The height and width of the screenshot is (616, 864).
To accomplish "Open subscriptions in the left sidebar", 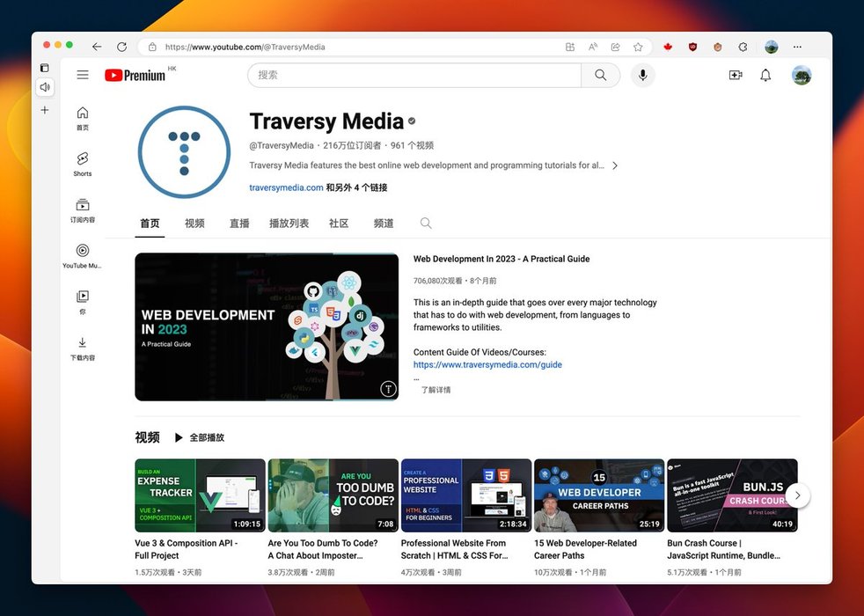I will 83,209.
